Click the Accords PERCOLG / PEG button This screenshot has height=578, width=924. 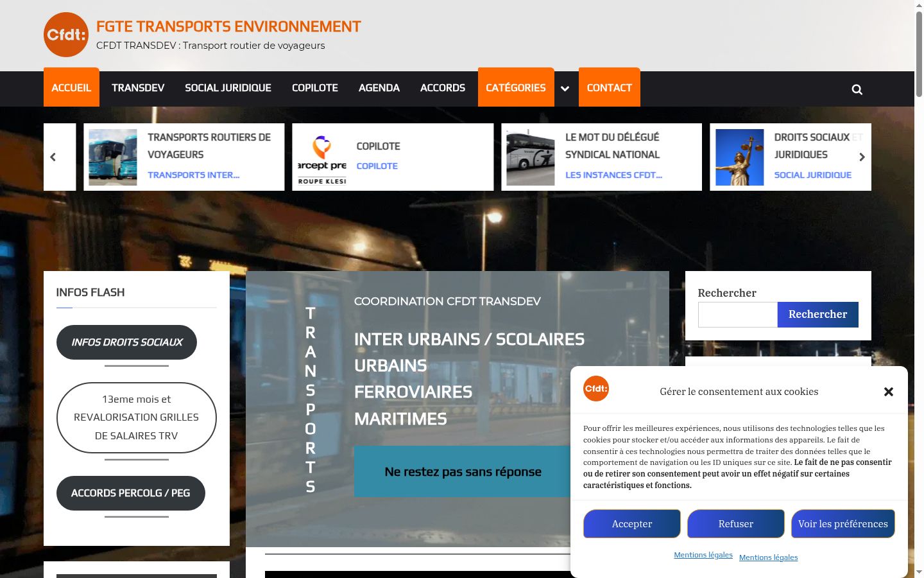point(131,493)
